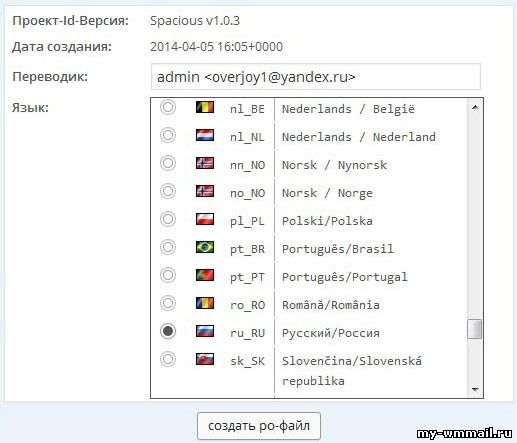Screen dimensions: 517x443
Task: Click the nl_BE locale code
Action: (247, 109)
